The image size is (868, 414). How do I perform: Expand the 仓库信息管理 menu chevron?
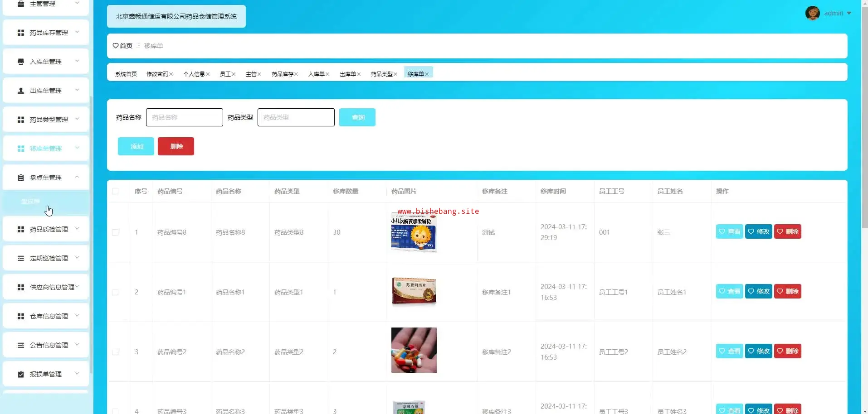[77, 315]
